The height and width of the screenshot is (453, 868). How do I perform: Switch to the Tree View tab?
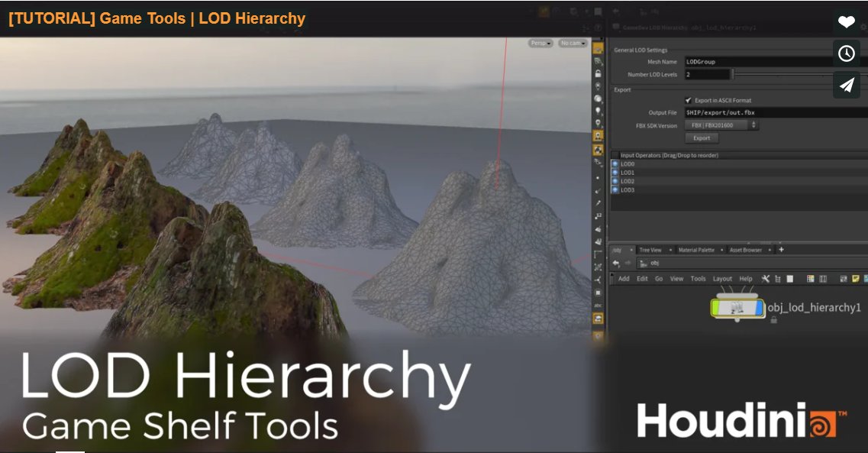[650, 251]
